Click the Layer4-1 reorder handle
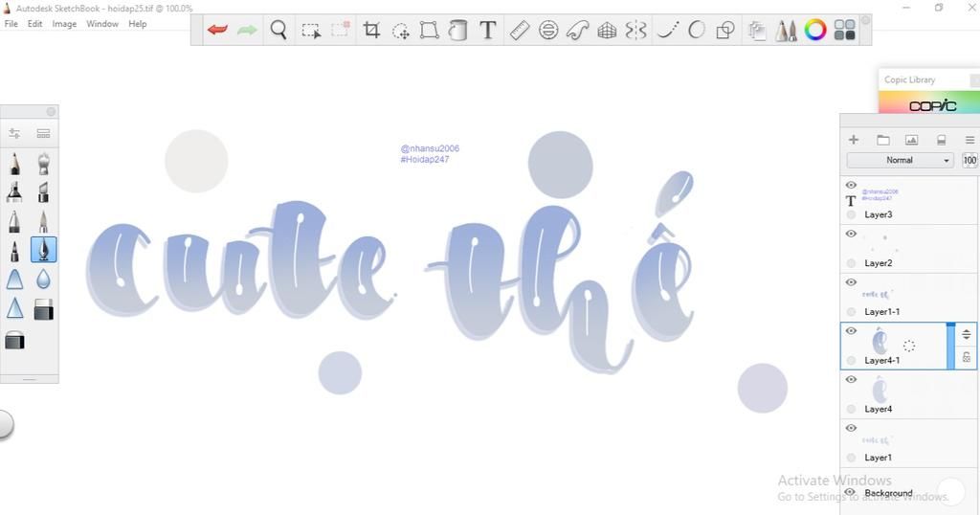This screenshot has width=980, height=515. 967,334
